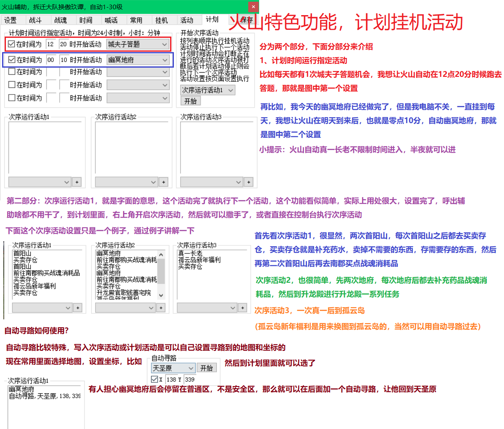Switch to the 挂机 tab
The height and width of the screenshot is (429, 504).
(x=162, y=20)
